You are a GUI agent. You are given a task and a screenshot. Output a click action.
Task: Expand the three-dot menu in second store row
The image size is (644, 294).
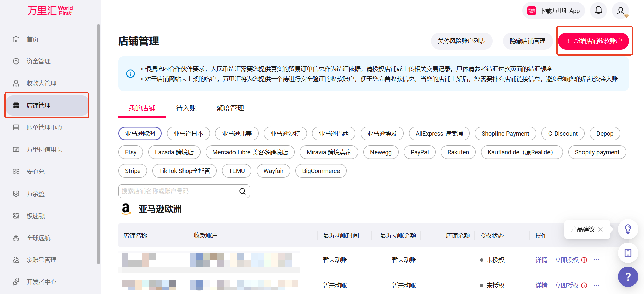[x=597, y=286]
